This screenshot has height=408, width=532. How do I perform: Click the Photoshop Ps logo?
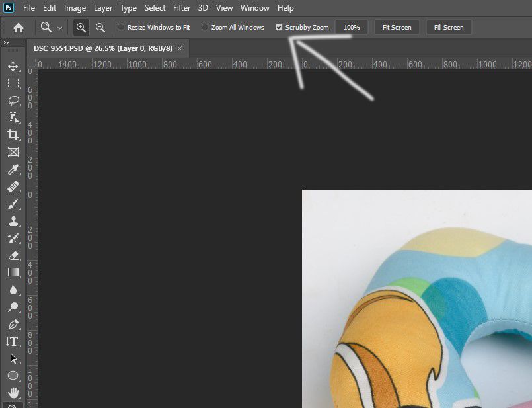(9, 7)
